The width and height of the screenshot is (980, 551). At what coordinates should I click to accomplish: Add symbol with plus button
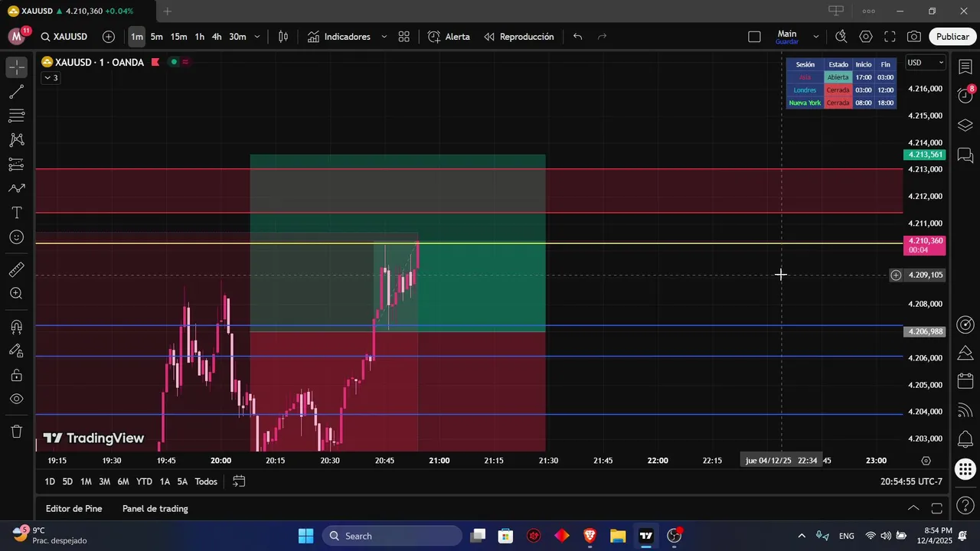(109, 37)
